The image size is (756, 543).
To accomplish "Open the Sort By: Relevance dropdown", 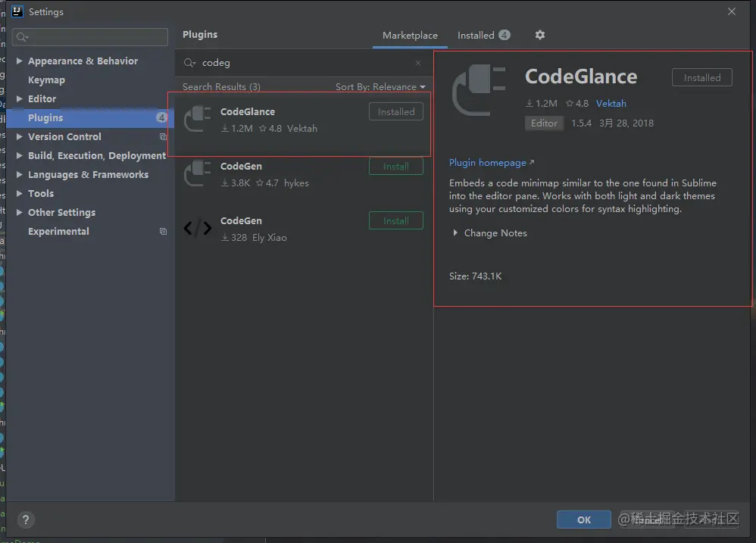I will [x=380, y=87].
